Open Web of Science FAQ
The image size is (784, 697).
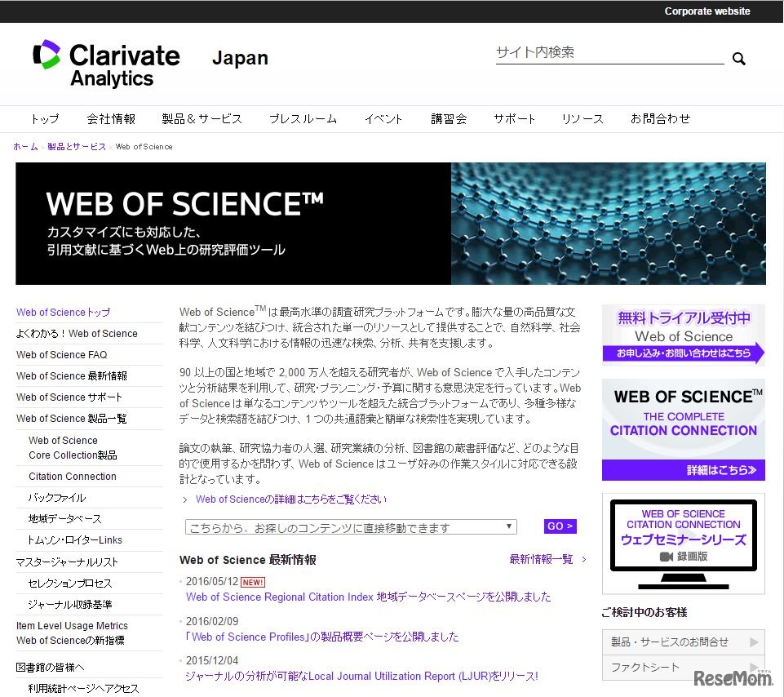coord(61,355)
